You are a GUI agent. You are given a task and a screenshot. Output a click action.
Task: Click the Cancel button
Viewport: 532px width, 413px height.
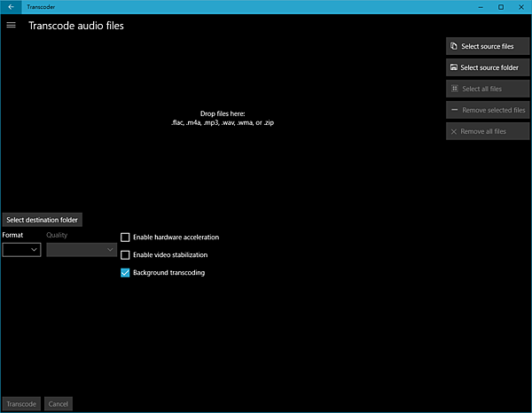tap(58, 404)
